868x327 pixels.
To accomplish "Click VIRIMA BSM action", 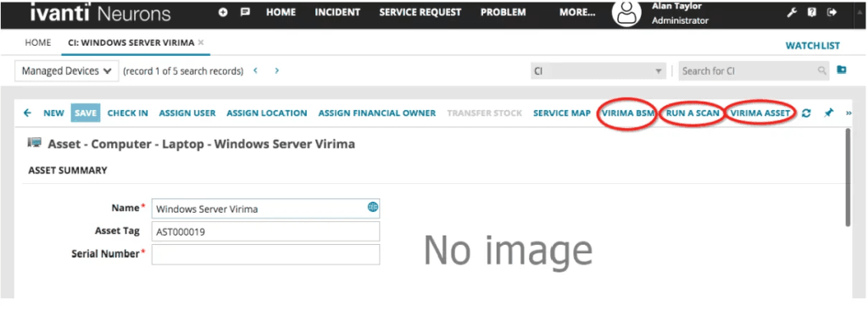I will click(x=628, y=113).
